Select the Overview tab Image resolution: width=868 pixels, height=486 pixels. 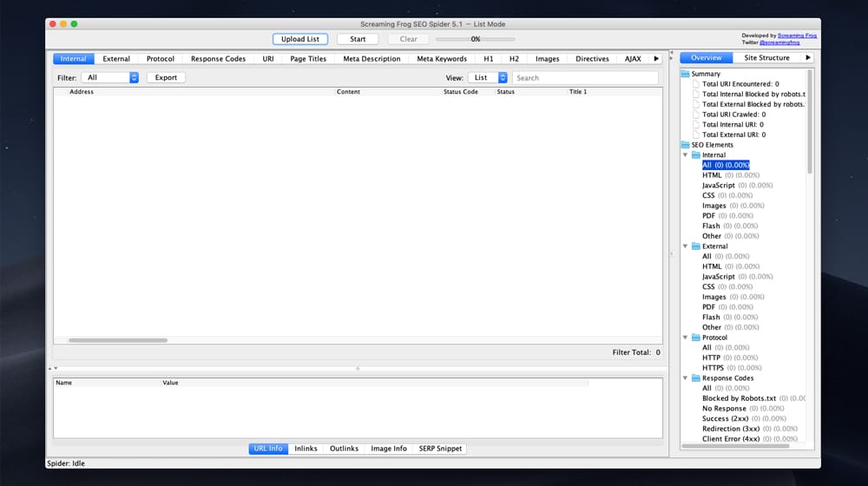(707, 57)
